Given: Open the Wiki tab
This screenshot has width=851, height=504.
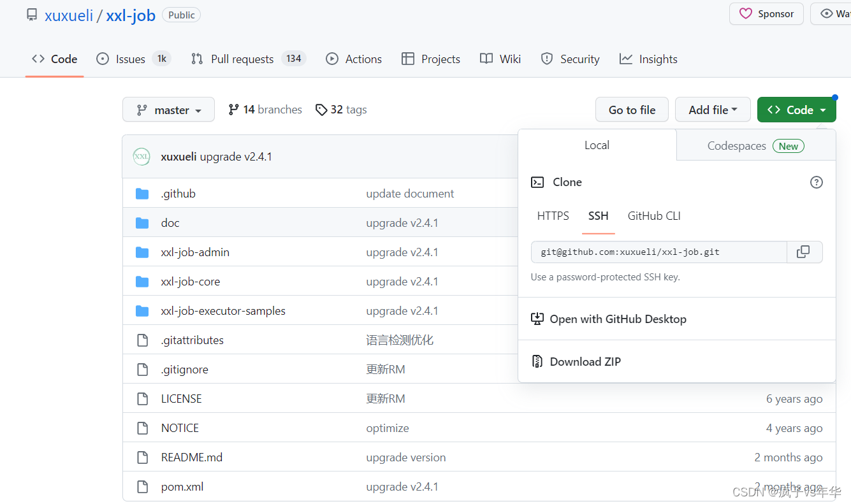Looking at the screenshot, I should point(500,59).
